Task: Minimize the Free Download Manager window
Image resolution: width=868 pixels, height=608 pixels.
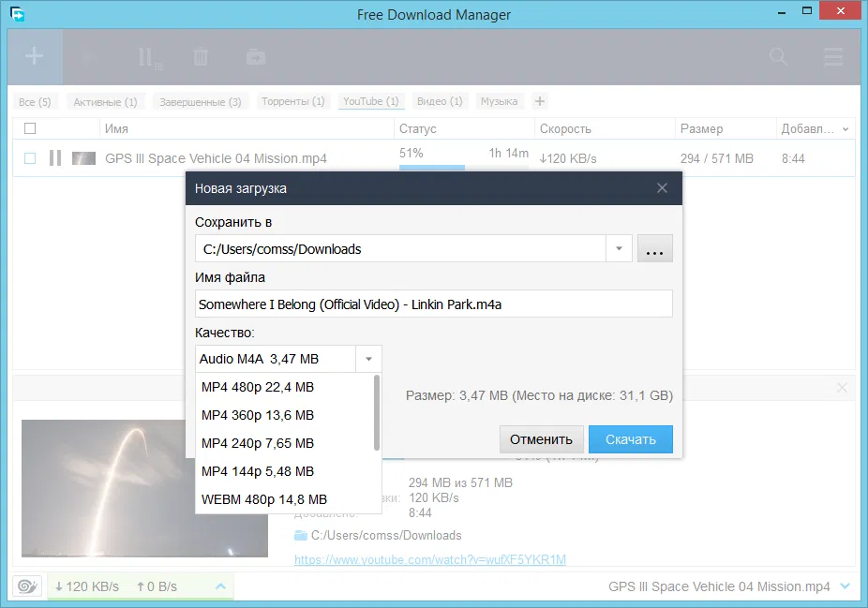Action: (x=782, y=11)
